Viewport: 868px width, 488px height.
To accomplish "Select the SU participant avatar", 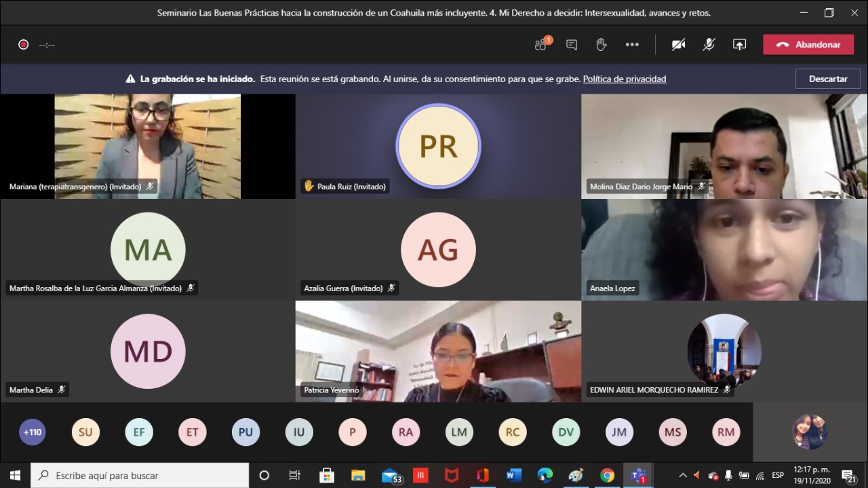I will [x=85, y=432].
